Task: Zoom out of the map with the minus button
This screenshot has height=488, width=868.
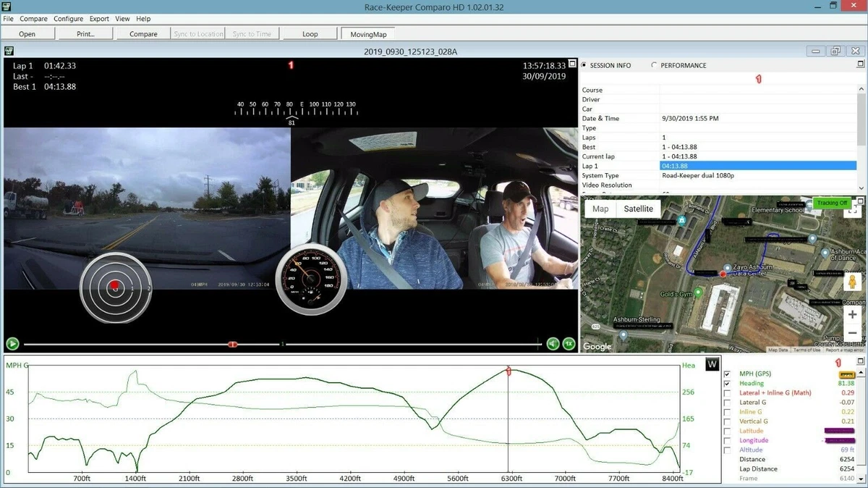Action: (x=853, y=333)
